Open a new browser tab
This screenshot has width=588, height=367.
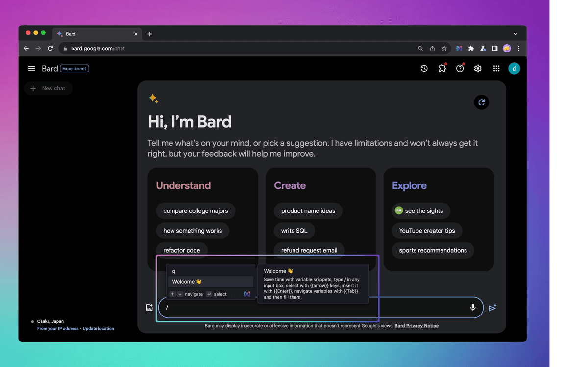coord(150,34)
